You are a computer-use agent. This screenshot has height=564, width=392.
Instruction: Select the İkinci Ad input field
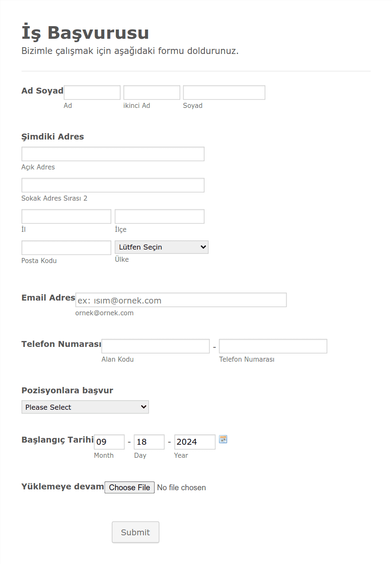point(152,92)
